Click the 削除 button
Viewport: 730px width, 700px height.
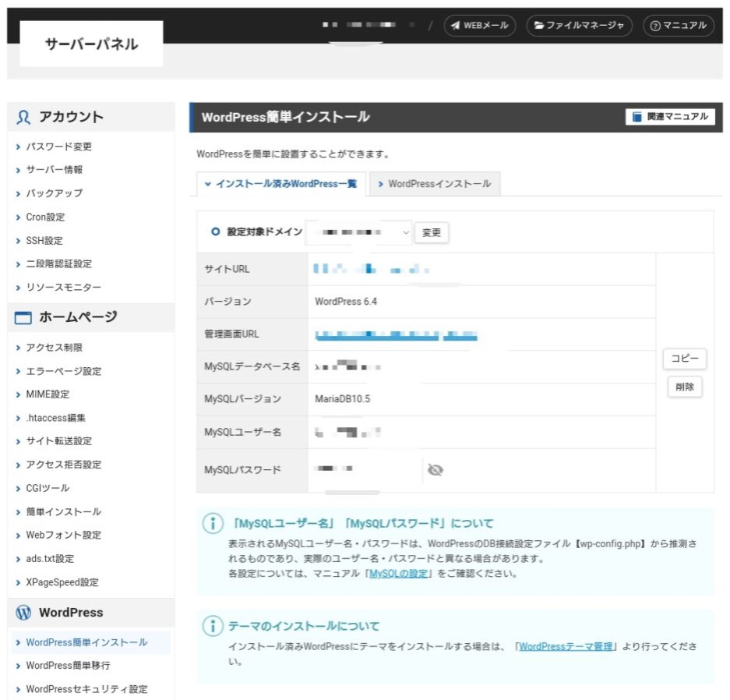[684, 387]
